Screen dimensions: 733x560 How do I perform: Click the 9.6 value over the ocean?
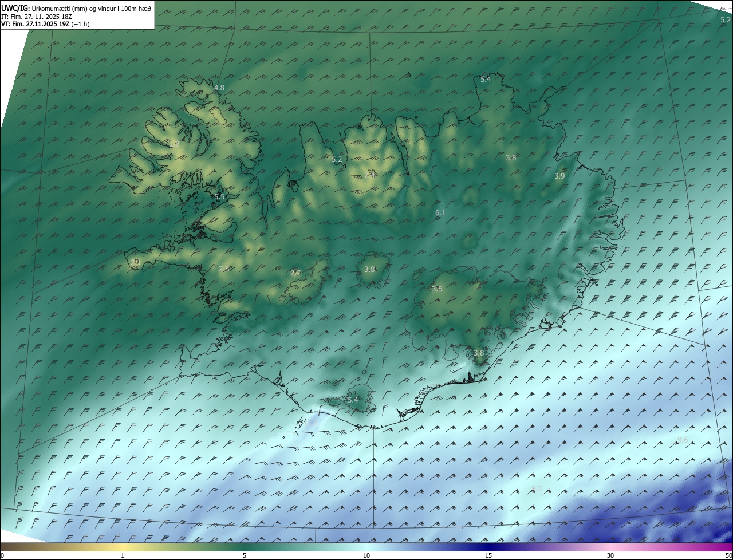pyautogui.click(x=683, y=440)
